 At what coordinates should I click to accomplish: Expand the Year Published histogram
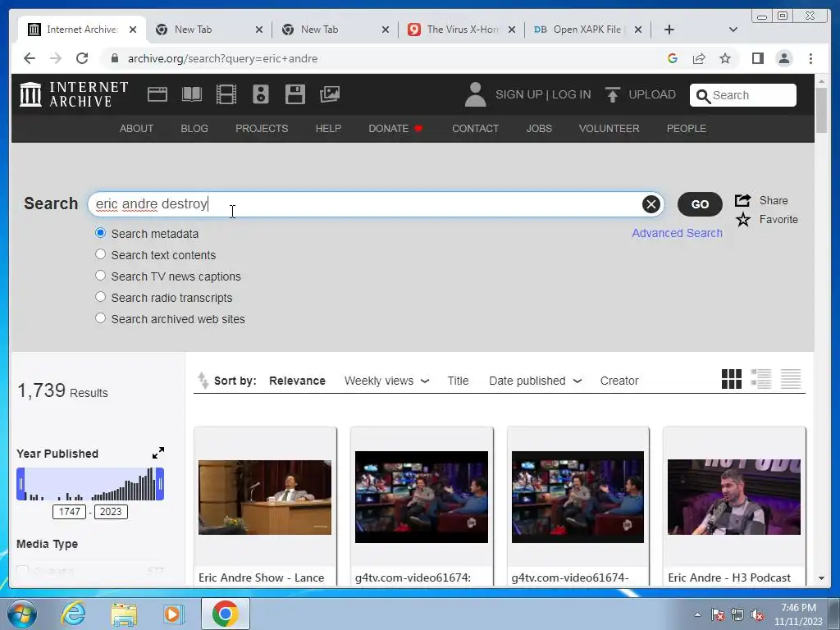pos(158,453)
